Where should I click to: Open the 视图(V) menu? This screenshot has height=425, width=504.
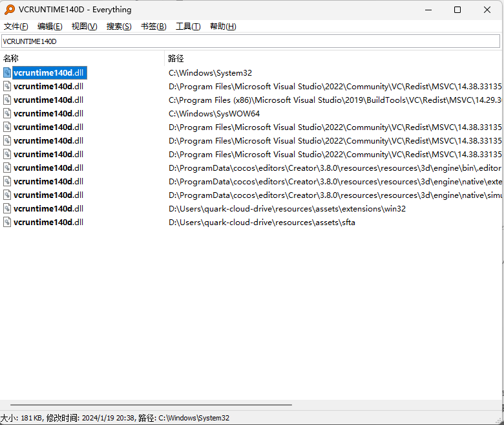[x=84, y=27]
